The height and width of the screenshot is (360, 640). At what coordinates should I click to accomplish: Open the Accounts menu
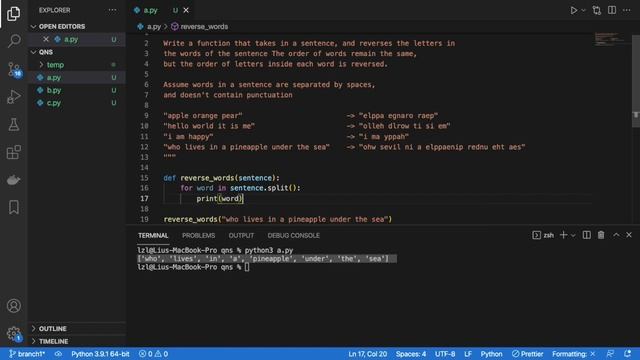(x=13, y=306)
